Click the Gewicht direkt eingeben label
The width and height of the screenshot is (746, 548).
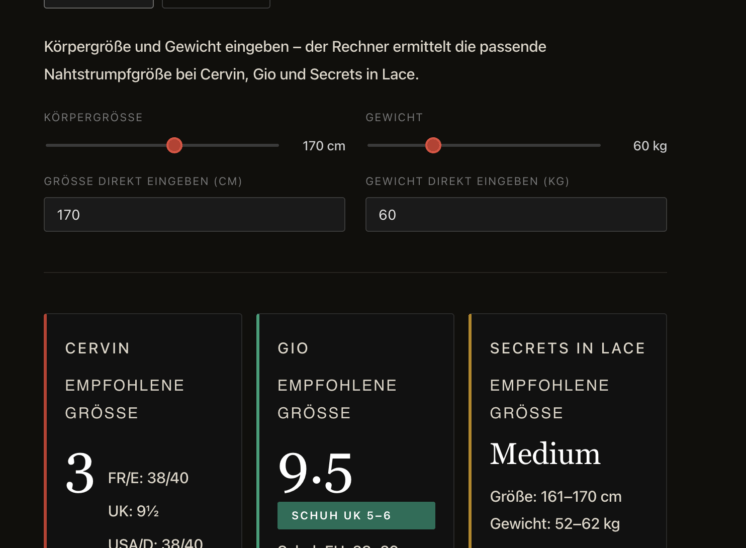pyautogui.click(x=467, y=181)
